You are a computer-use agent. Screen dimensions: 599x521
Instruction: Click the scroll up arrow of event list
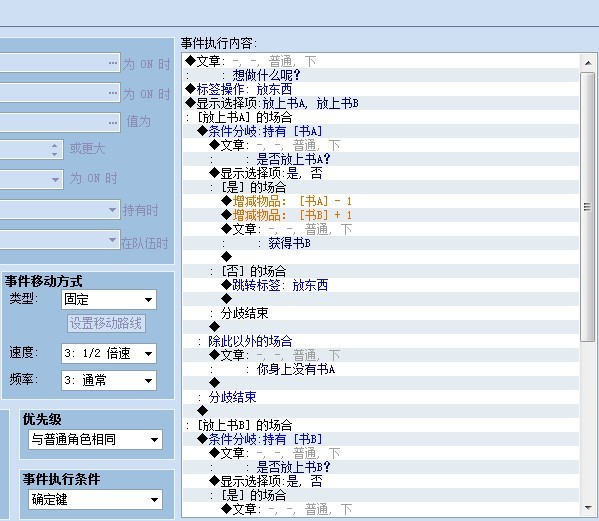point(588,63)
